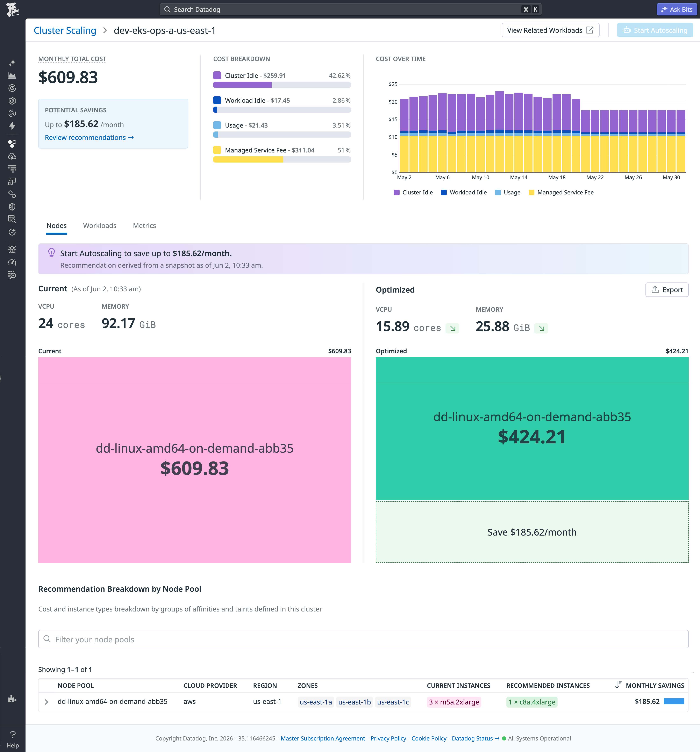Image resolution: width=700 pixels, height=752 pixels.
Task: Expand the dd-linux-amd64-on-demand-abb35 row
Action: point(46,702)
